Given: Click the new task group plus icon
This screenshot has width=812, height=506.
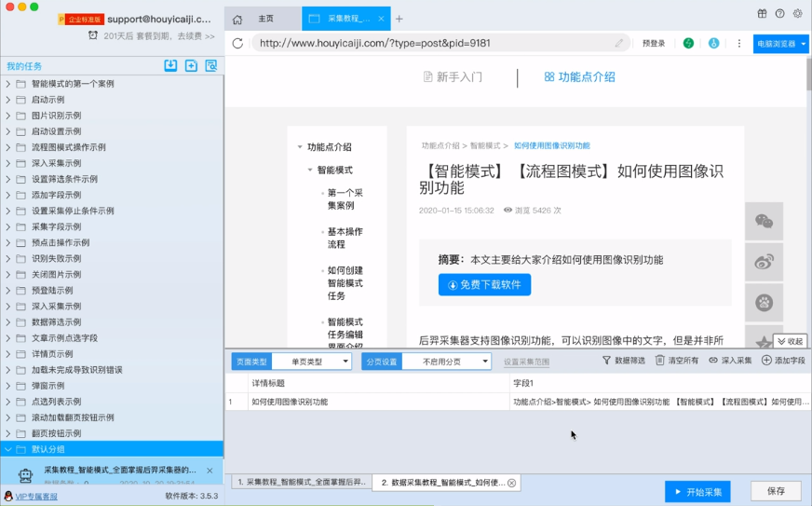Looking at the screenshot, I should click(x=191, y=66).
